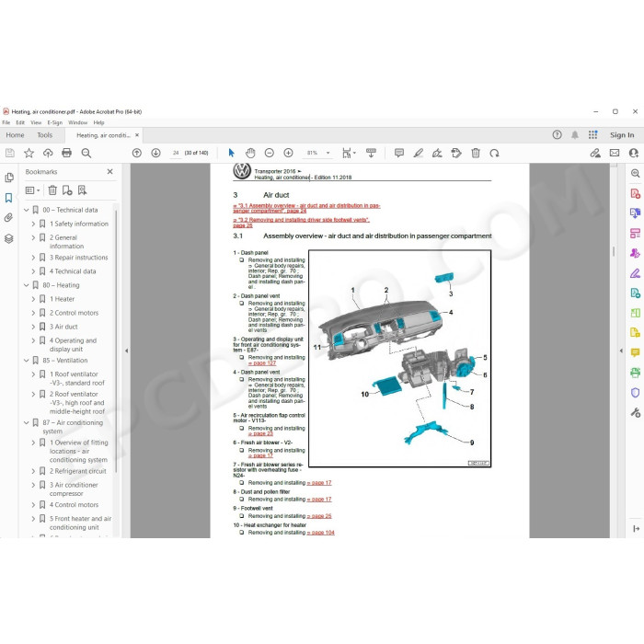The height and width of the screenshot is (644, 644).
Task: Add bookmark star icon in toolbar
Action: coord(29,154)
